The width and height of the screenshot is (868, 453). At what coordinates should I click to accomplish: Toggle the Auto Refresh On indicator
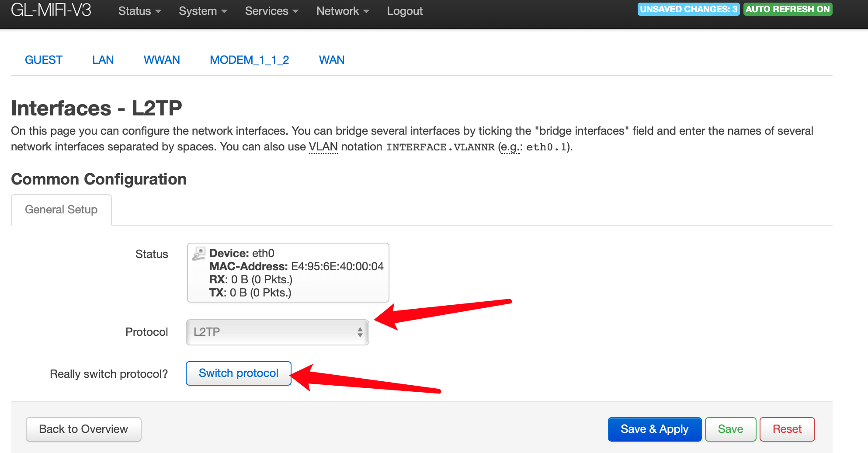[788, 9]
